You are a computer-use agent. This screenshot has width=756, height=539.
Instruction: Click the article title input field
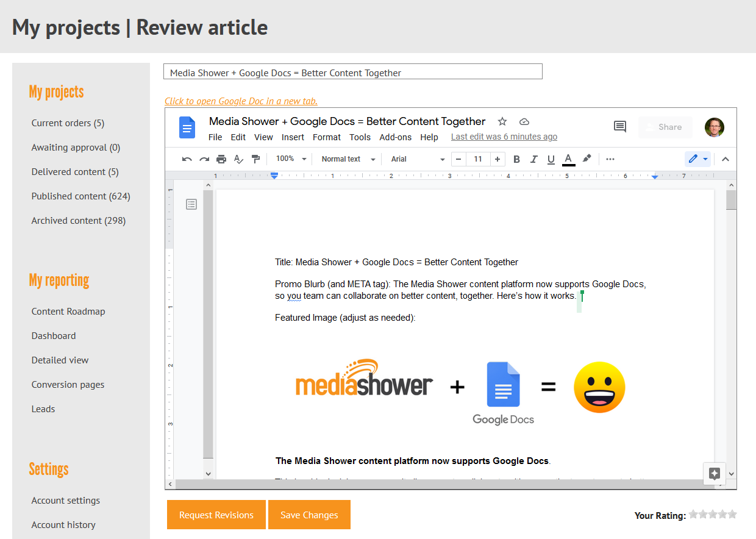[x=353, y=72]
